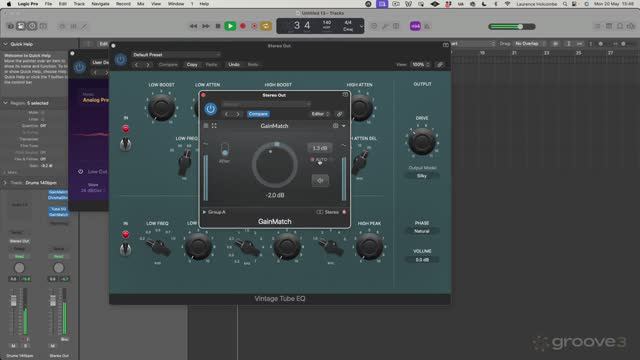The image size is (640, 360).
Task: Collapse the Quick Help section
Action: pos(5,44)
